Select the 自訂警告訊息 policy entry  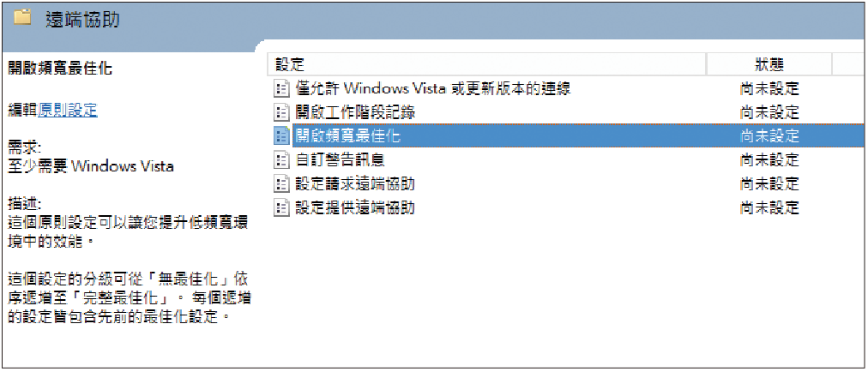point(341,160)
